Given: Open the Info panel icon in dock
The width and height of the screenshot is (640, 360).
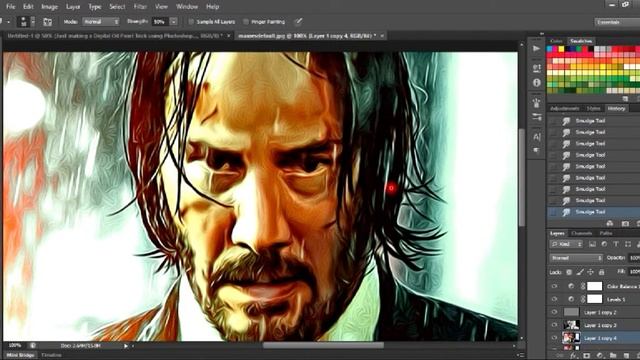Looking at the screenshot, I should coord(536,82).
